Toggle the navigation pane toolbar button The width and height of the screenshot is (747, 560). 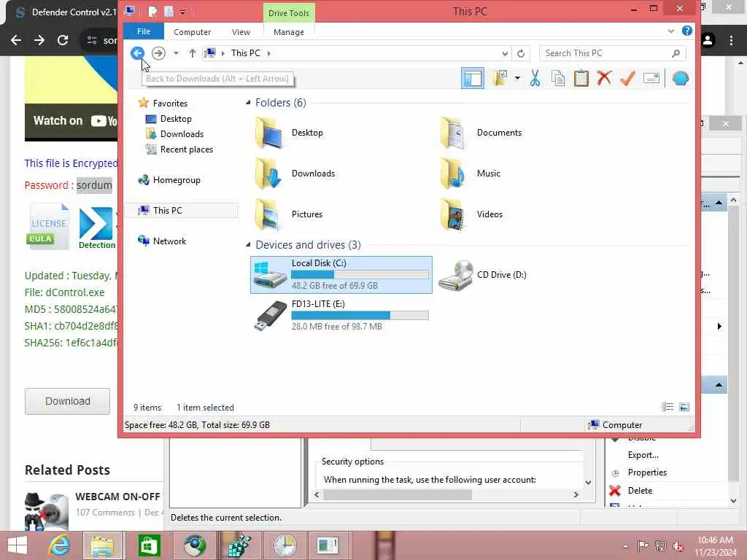point(472,79)
